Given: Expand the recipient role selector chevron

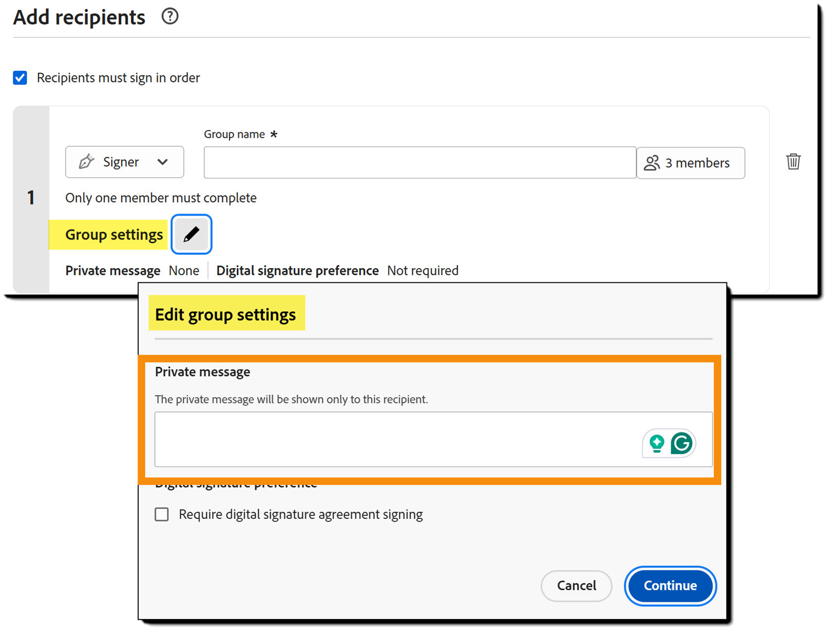Looking at the screenshot, I should click(163, 162).
